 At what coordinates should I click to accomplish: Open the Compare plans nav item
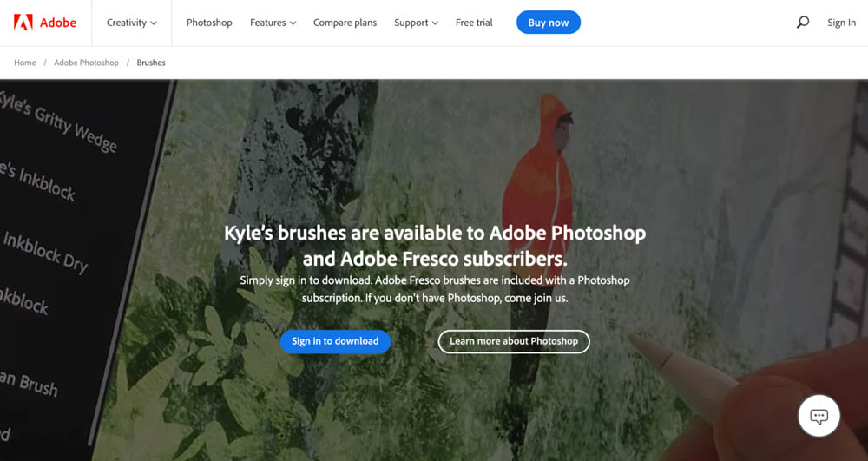tap(345, 23)
